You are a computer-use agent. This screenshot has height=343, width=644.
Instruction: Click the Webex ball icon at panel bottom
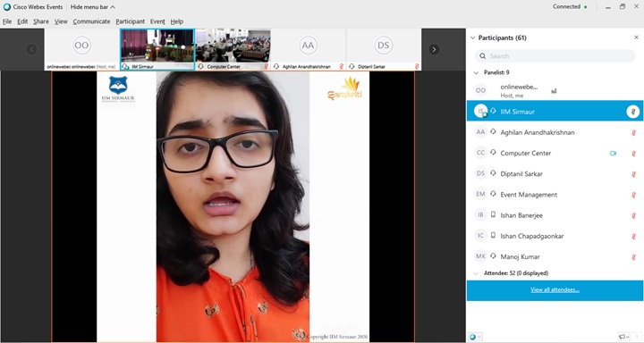pyautogui.click(x=473, y=337)
